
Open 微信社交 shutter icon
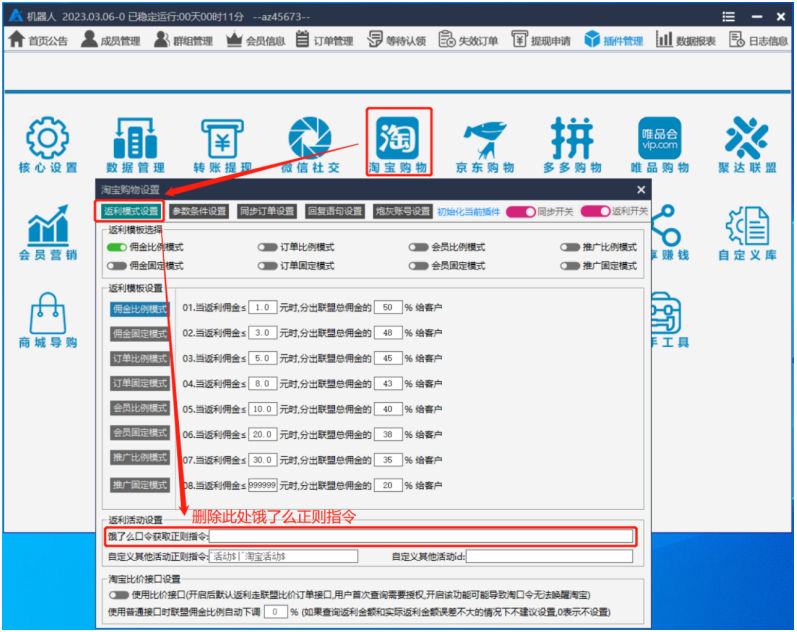[x=310, y=138]
